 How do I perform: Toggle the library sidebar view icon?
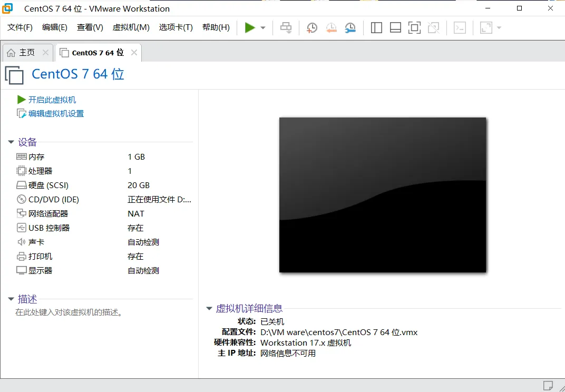(376, 28)
